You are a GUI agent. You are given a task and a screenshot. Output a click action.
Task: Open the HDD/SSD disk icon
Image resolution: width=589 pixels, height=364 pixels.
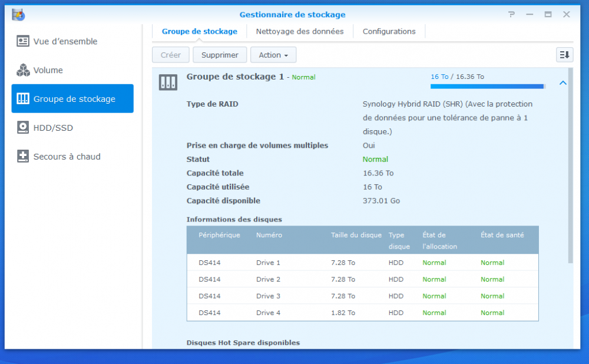pos(23,127)
